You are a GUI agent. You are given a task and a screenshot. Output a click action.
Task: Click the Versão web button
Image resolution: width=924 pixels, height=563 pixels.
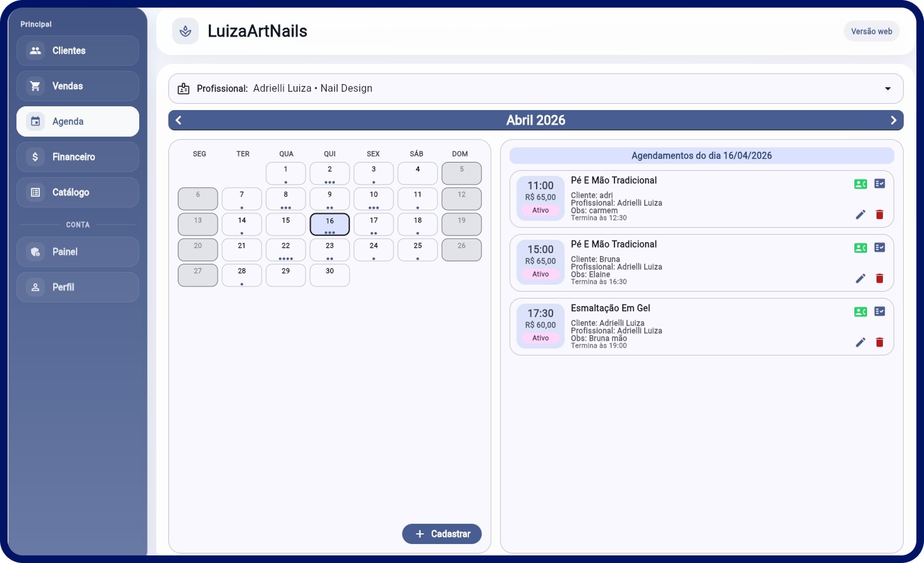[871, 31]
